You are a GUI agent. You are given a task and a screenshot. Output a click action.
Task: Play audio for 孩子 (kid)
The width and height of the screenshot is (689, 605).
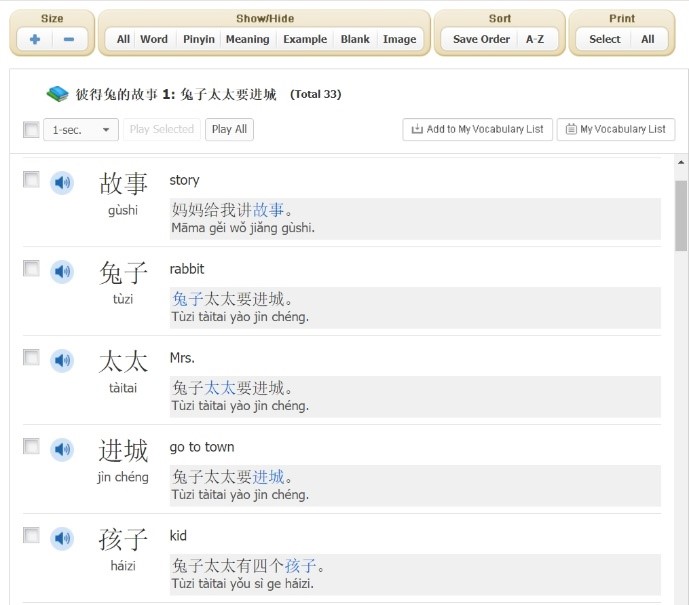point(62,539)
